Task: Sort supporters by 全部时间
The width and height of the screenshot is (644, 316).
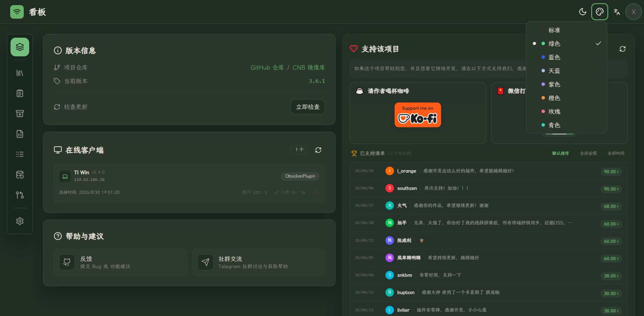Action: coord(616,153)
